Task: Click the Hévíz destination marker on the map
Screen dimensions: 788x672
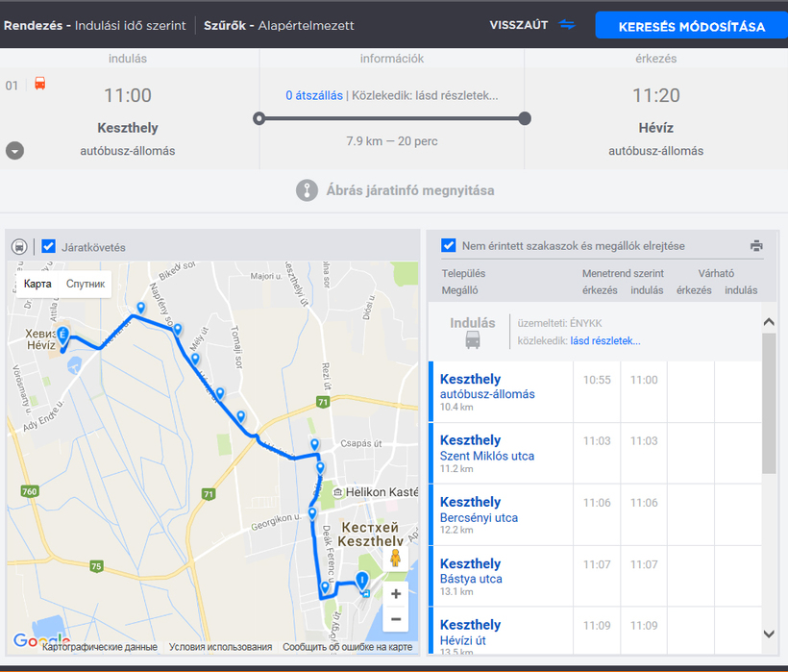Action: [x=62, y=336]
